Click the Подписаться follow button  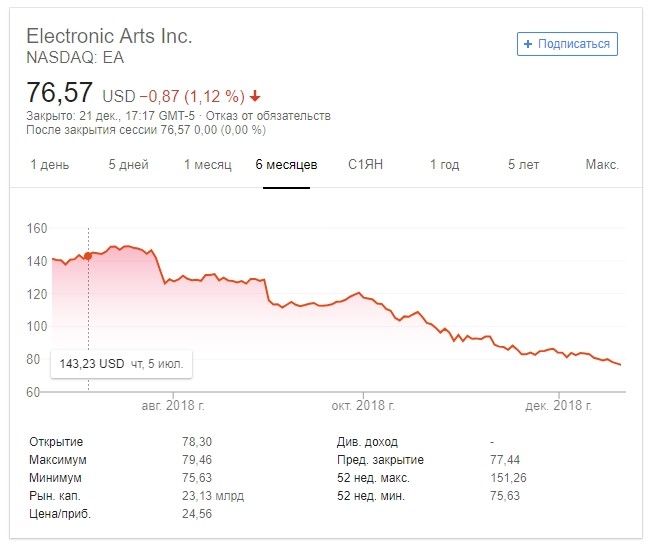click(567, 44)
